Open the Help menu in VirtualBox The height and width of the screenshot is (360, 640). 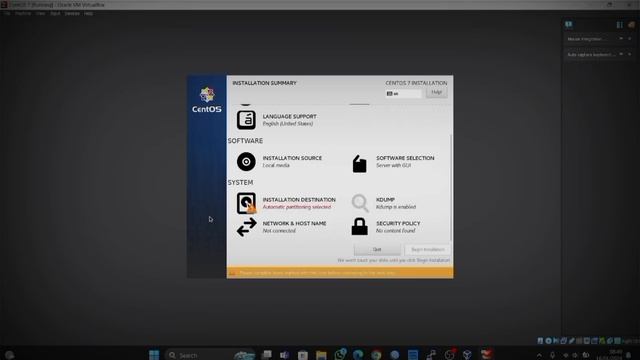[x=88, y=13]
